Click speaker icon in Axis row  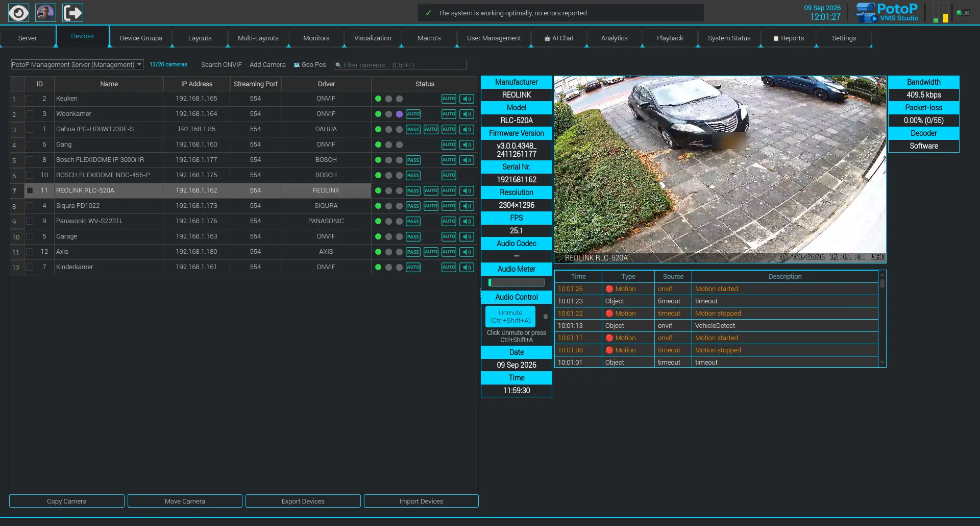tap(467, 252)
